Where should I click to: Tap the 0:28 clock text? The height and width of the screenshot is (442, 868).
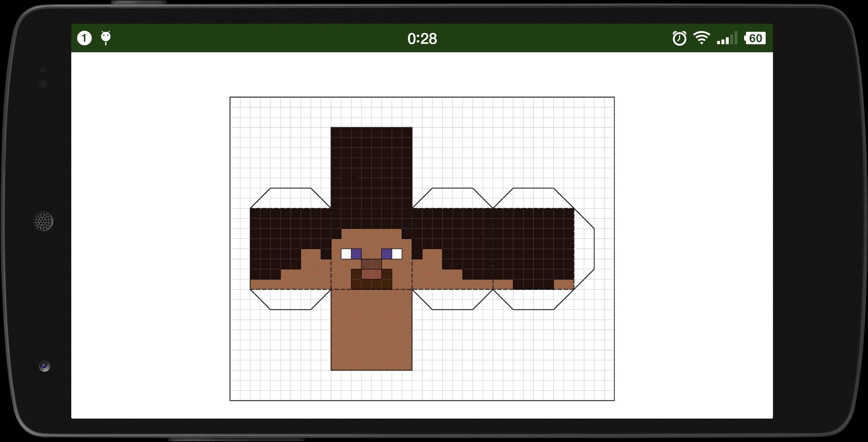pos(422,39)
